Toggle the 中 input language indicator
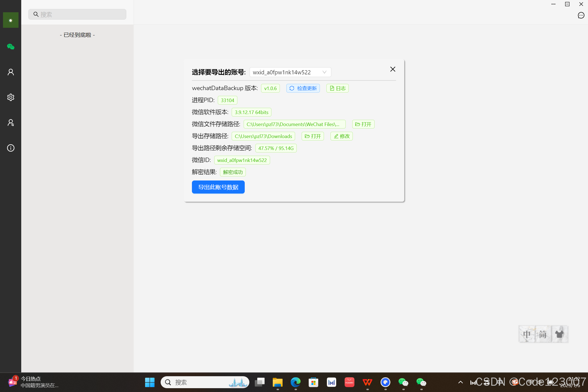 click(x=527, y=334)
